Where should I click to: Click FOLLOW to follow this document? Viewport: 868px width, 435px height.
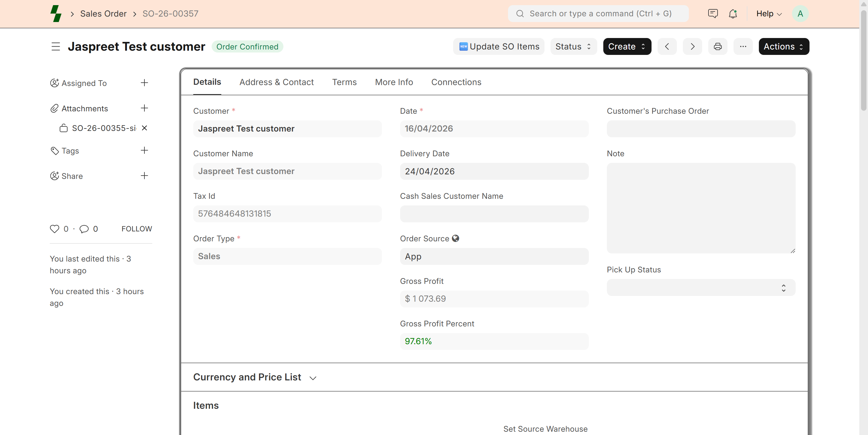click(137, 229)
